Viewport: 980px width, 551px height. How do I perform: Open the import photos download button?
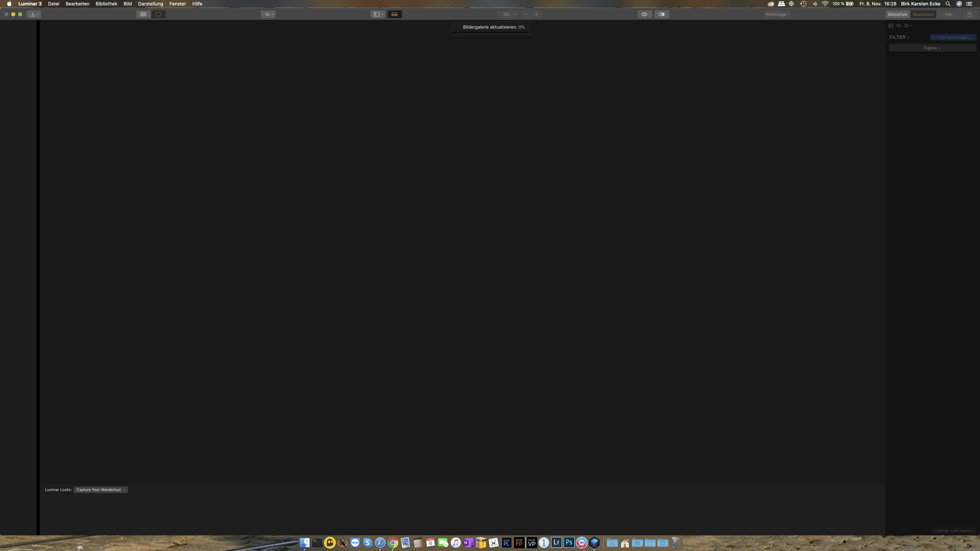34,14
